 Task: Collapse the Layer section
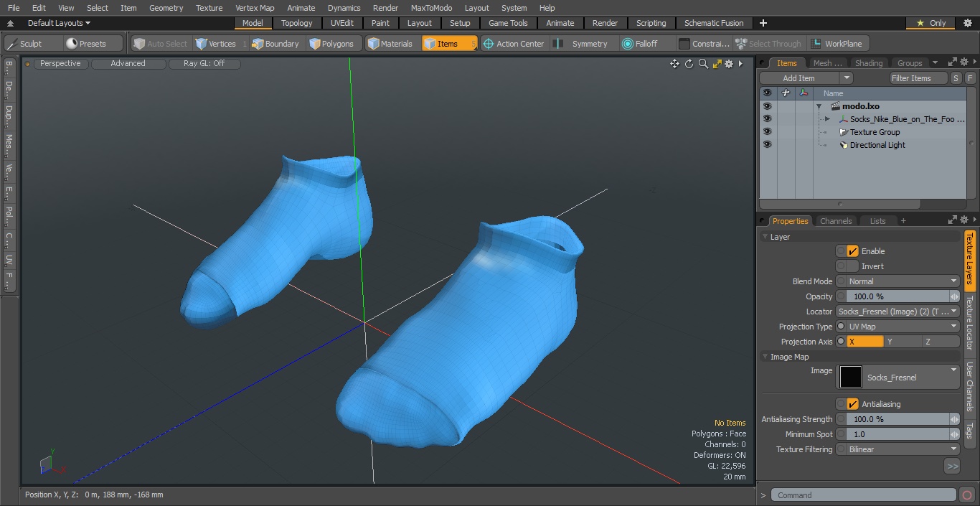[x=765, y=237]
